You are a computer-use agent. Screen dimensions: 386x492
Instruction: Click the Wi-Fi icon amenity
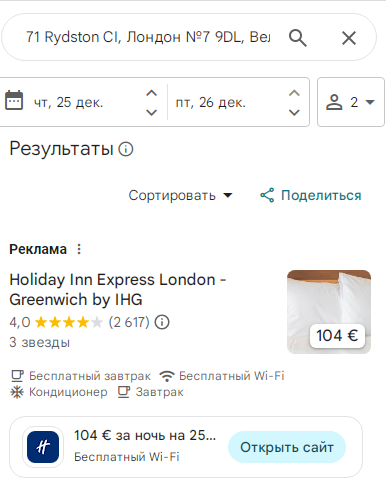(x=167, y=376)
